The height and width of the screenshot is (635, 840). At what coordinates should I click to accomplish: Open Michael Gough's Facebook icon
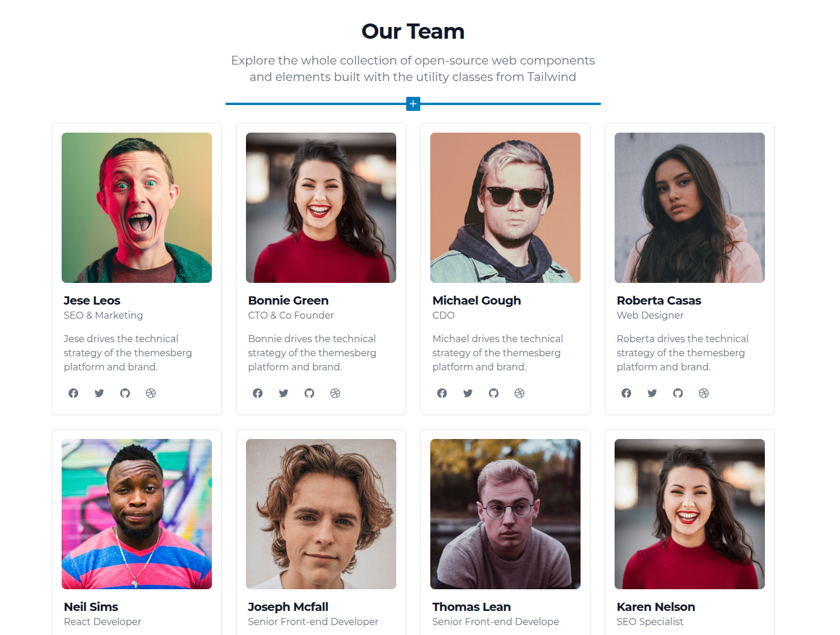pyautogui.click(x=442, y=393)
